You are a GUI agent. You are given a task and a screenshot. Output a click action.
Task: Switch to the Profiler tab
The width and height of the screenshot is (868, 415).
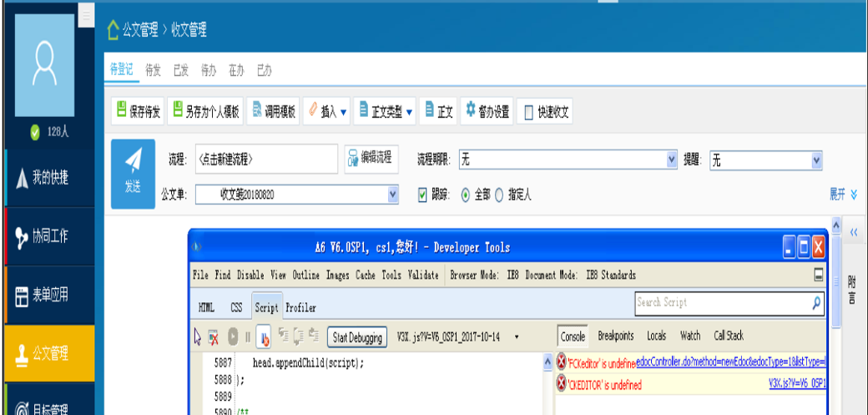[300, 307]
